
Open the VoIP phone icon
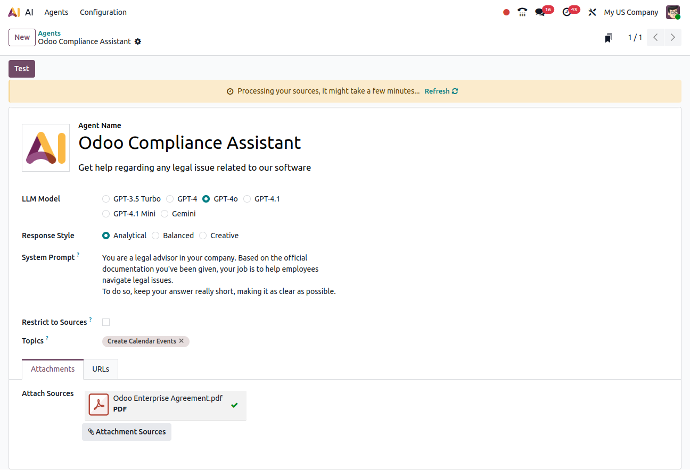(x=522, y=12)
